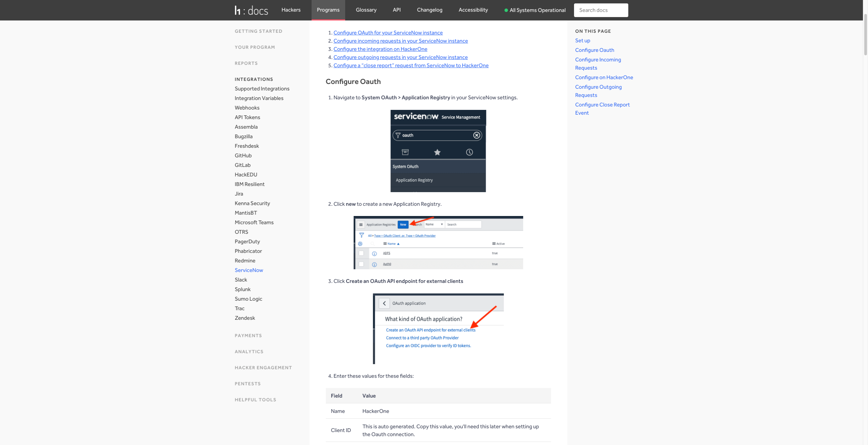868x445 pixels.
Task: Open the Webhooks page
Action: [247, 108]
